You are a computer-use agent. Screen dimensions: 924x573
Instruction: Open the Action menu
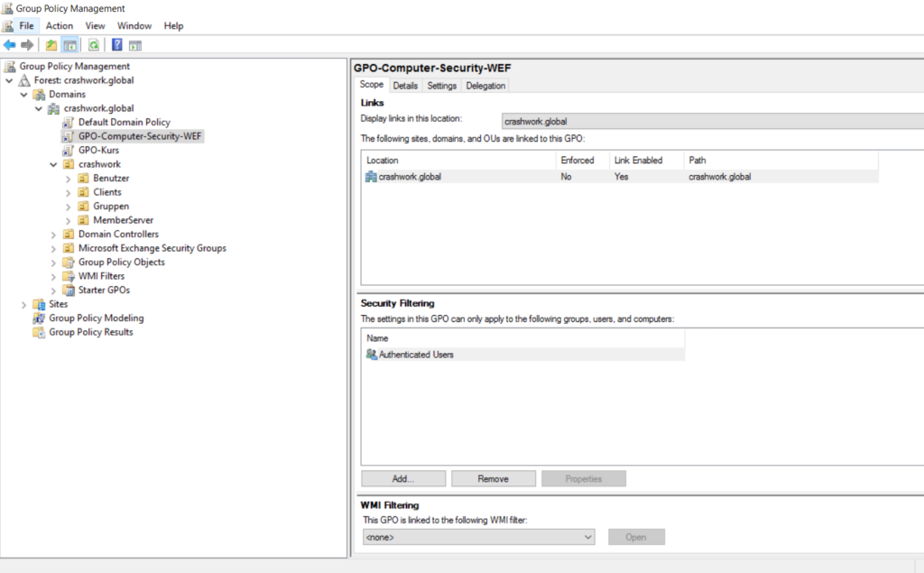(x=60, y=26)
